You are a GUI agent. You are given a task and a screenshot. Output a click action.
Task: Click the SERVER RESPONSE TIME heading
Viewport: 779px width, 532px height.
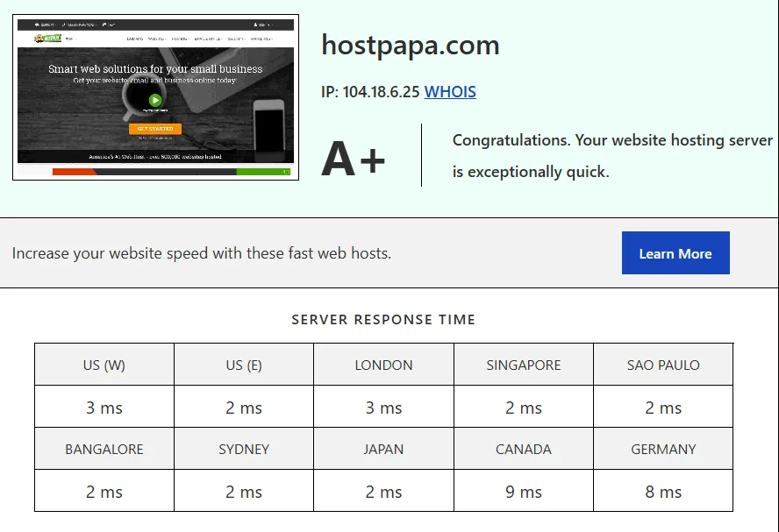pyautogui.click(x=383, y=320)
